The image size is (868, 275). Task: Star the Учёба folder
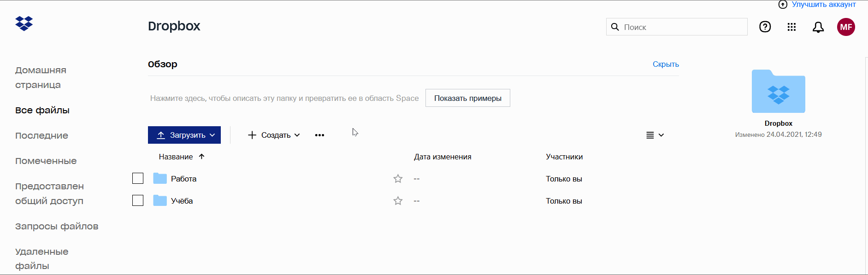tap(398, 201)
